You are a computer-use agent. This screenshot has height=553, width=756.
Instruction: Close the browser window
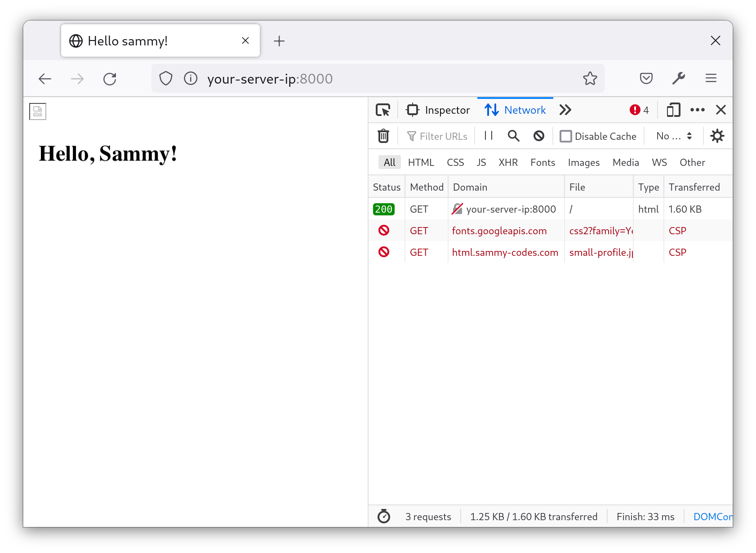(x=716, y=40)
